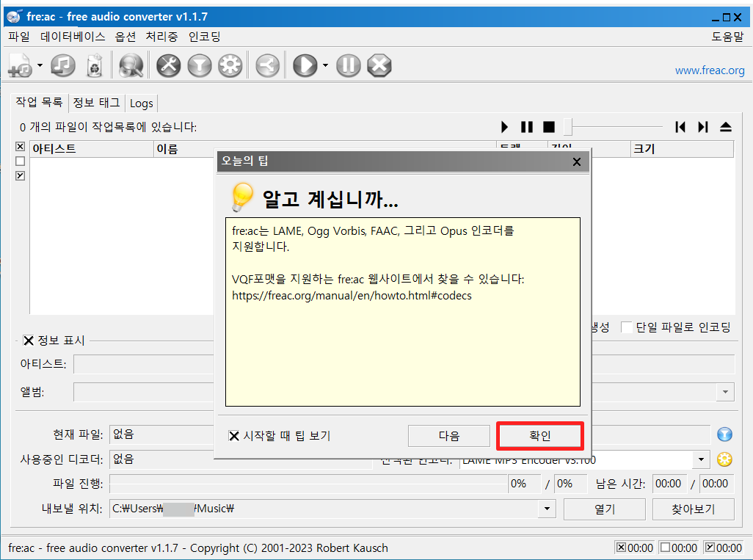This screenshot has height=560, width=753.
Task: Open the 데이터베이스 menu
Action: (73, 37)
